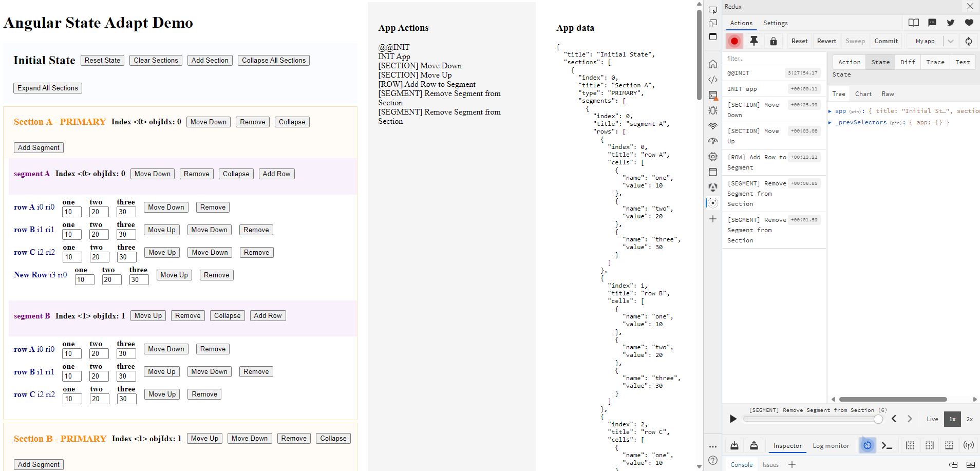Collapse segment A using its Collapse button

pyautogui.click(x=236, y=174)
